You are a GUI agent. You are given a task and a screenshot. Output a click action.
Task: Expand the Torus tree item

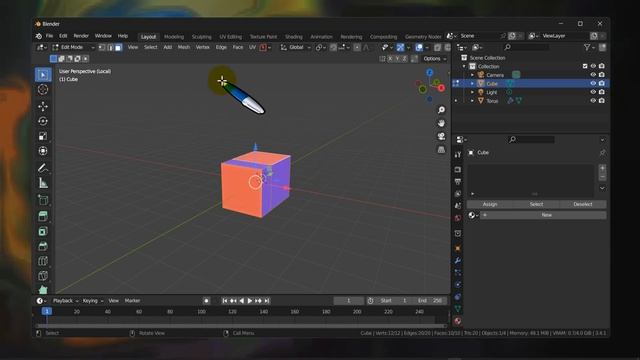472,101
